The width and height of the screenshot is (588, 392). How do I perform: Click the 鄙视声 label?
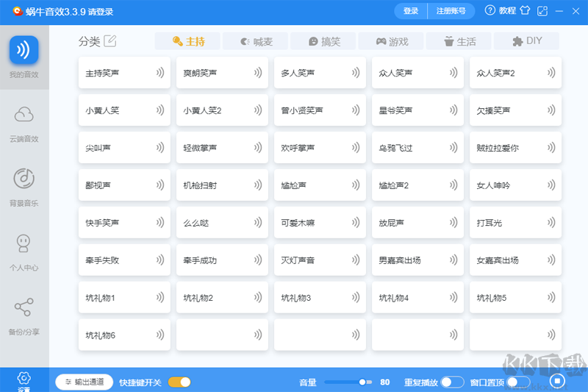point(98,185)
